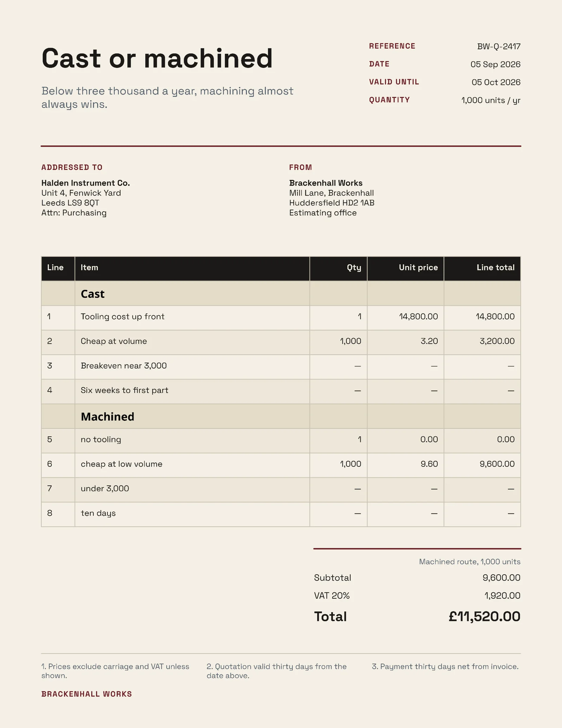Select the 'Cast' section heading row
562x728 pixels.
[x=281, y=294]
